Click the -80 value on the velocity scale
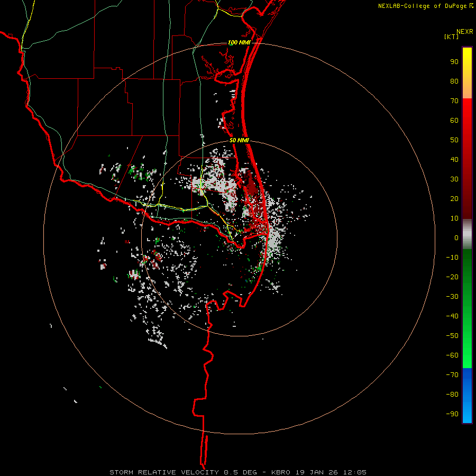 click(x=452, y=395)
